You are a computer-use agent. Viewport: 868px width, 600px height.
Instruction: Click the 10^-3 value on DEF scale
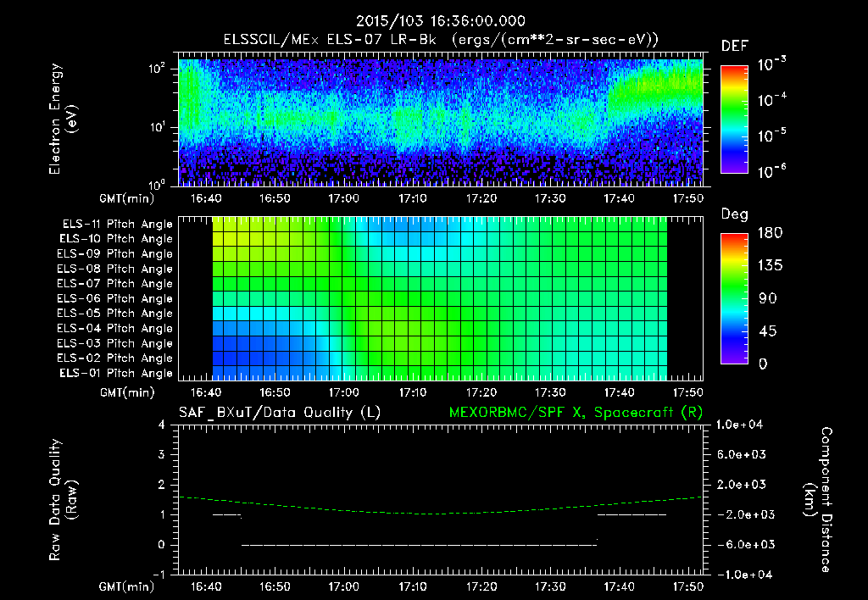coord(771,64)
